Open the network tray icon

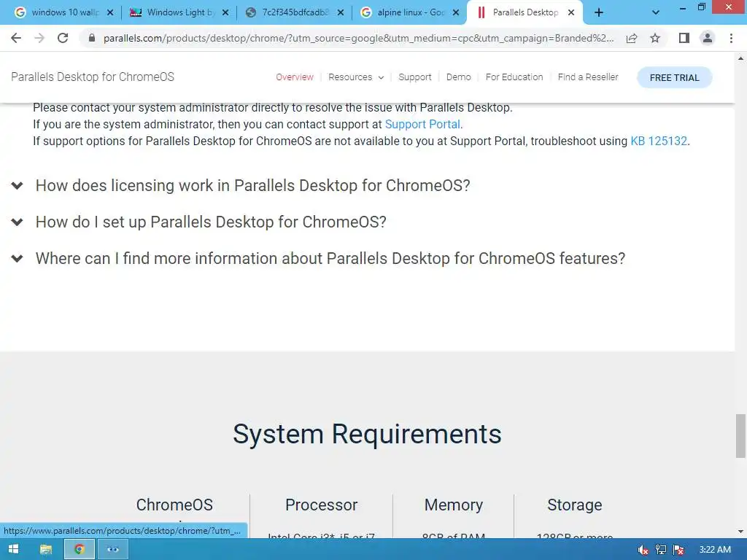click(661, 550)
